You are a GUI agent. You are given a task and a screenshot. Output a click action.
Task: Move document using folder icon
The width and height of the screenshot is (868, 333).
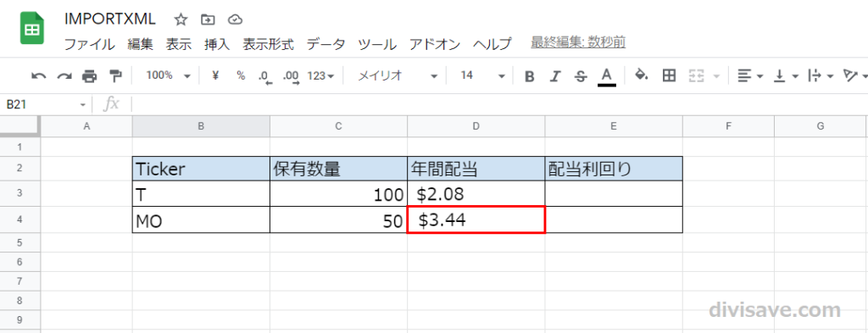click(208, 19)
